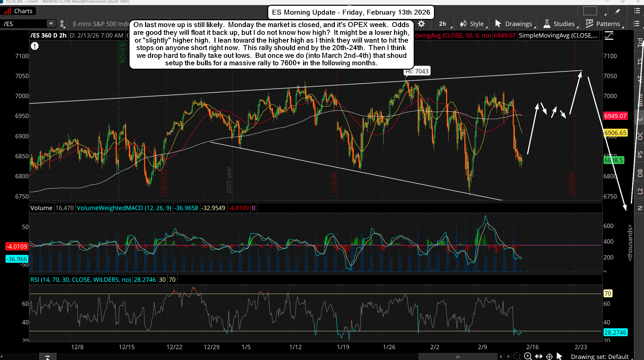Click the Patterns button
644x360 pixels.
pos(604,24)
